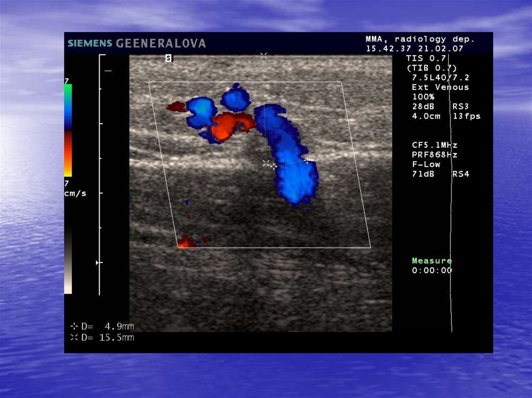The height and width of the screenshot is (398, 532).
Task: Click the S orientation marker above the scan
Action: click(x=168, y=58)
